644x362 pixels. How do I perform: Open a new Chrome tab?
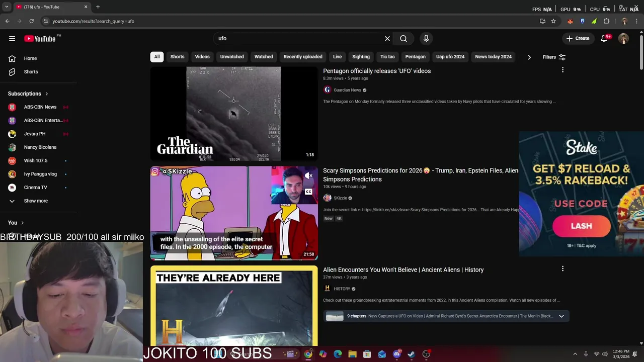98,7
